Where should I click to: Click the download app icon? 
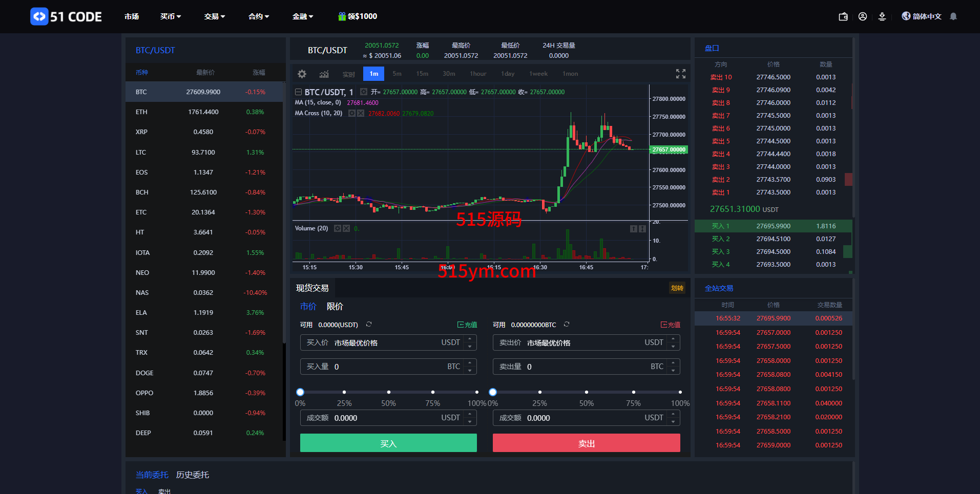(882, 16)
